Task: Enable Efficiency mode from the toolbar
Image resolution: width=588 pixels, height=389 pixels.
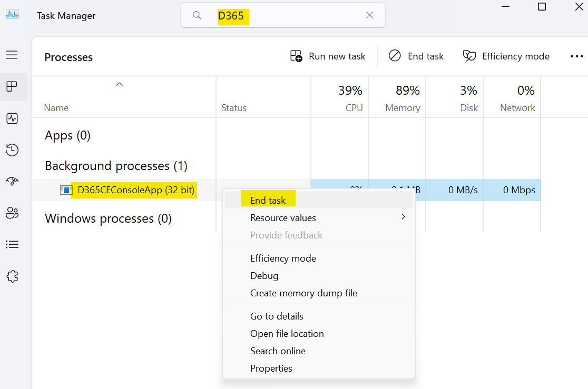Action: tap(506, 56)
